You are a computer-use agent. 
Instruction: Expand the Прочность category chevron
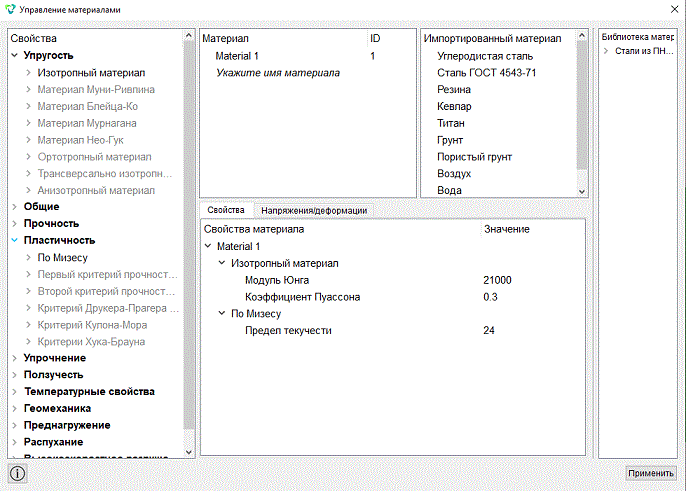(14, 224)
